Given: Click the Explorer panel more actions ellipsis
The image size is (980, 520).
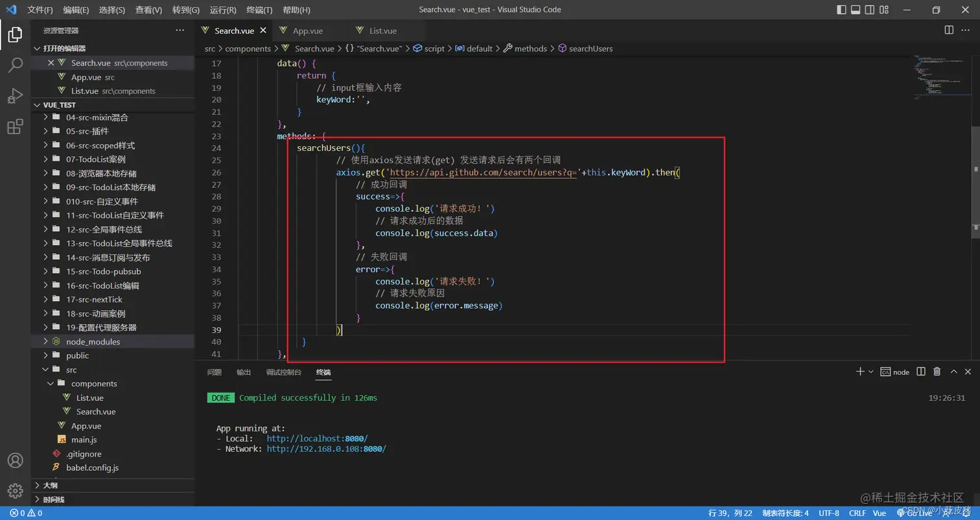Looking at the screenshot, I should (180, 30).
